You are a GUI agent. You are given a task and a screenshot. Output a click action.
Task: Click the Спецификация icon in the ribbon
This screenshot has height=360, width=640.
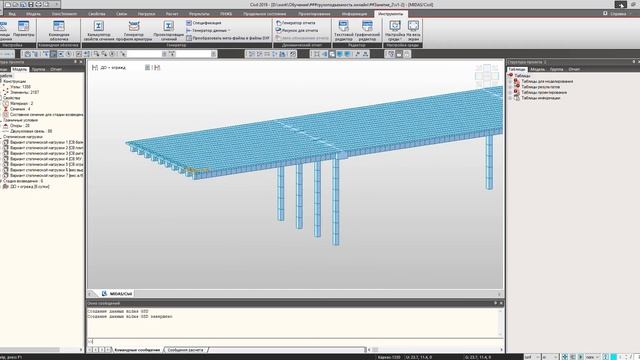189,23
